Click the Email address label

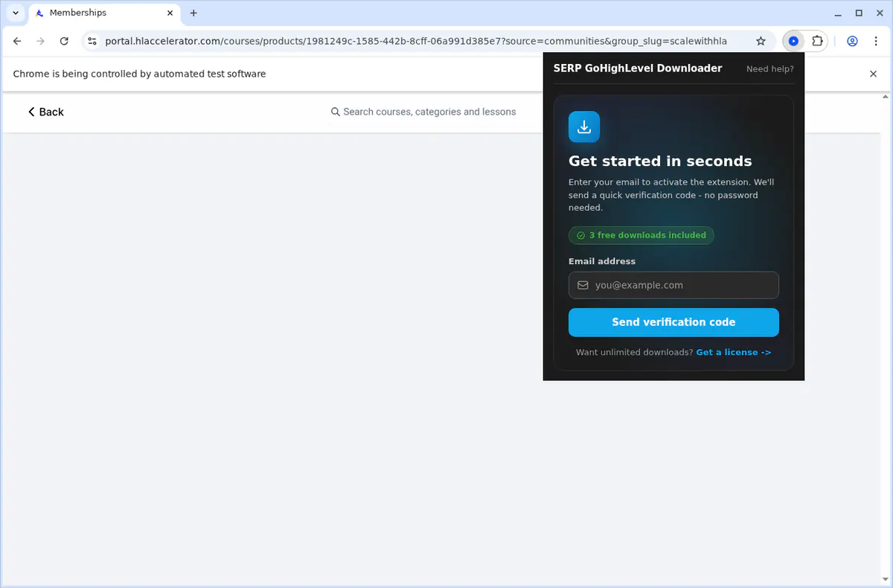tap(602, 261)
